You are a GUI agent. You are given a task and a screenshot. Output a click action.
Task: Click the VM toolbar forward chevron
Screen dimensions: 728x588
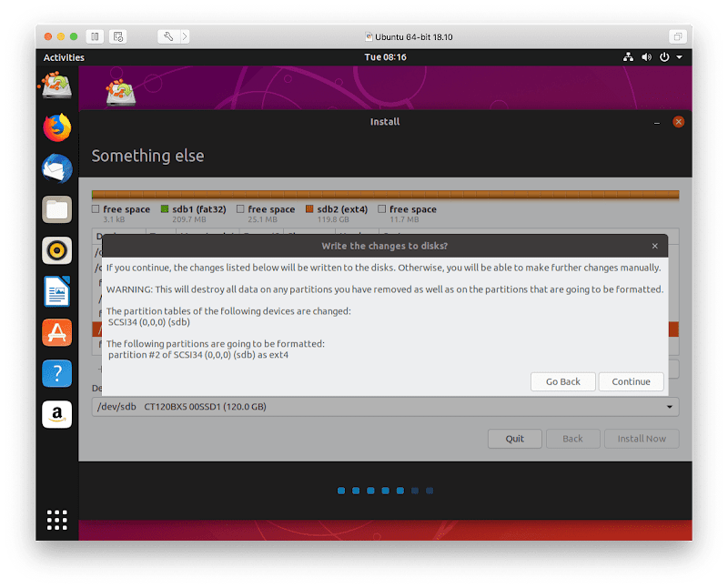pyautogui.click(x=185, y=36)
